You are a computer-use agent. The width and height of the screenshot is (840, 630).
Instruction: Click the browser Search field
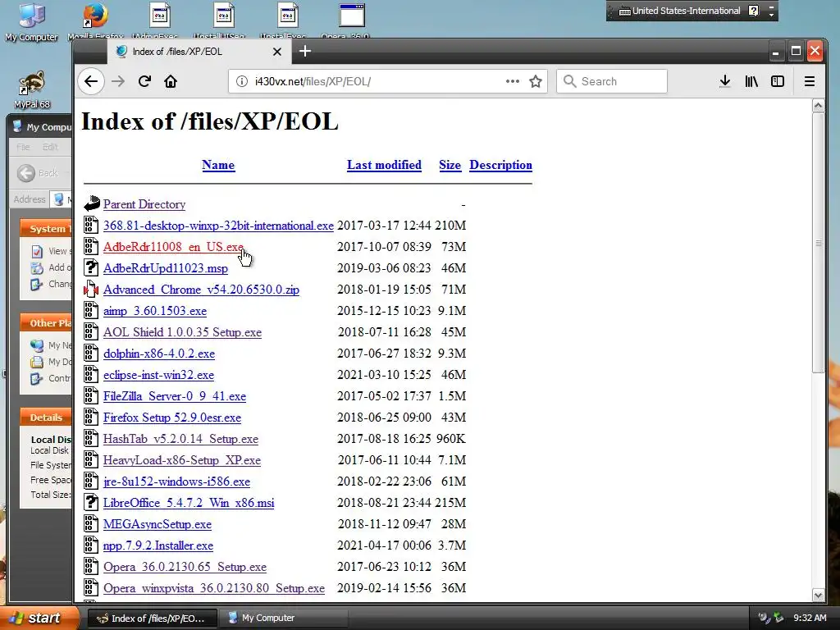pos(612,81)
